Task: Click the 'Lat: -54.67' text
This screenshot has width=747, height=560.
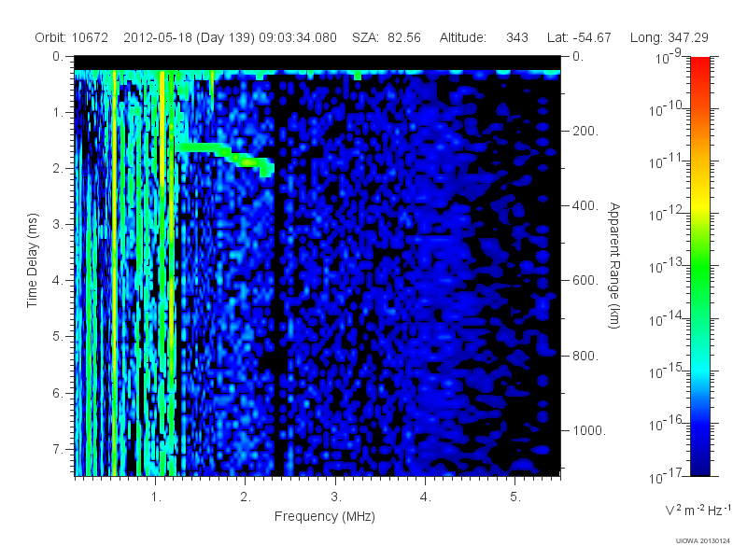Action: [x=579, y=37]
